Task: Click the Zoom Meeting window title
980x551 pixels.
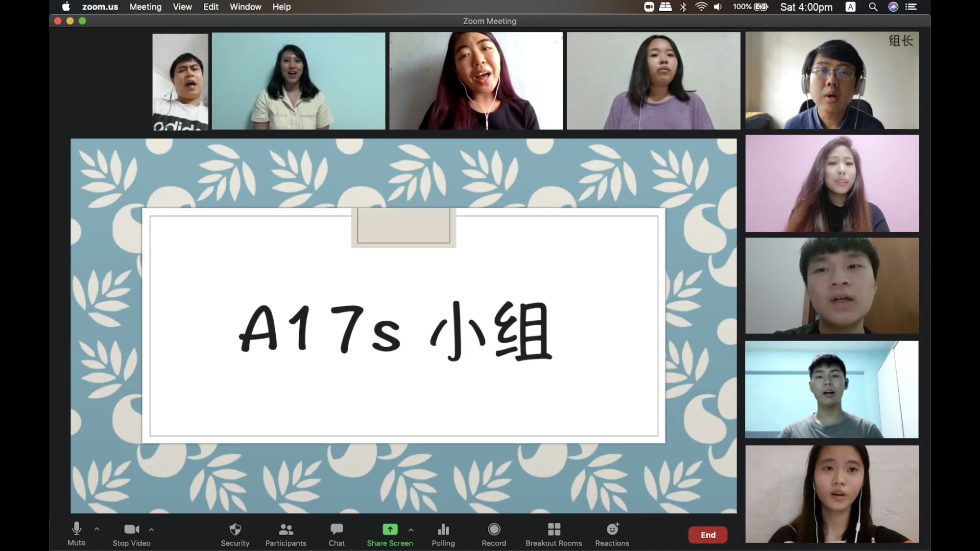Action: tap(490, 21)
